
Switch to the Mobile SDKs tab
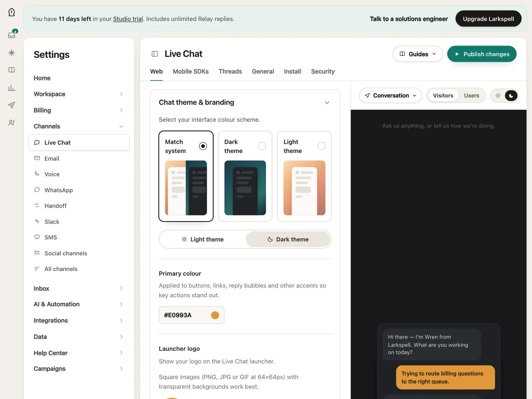(191, 71)
